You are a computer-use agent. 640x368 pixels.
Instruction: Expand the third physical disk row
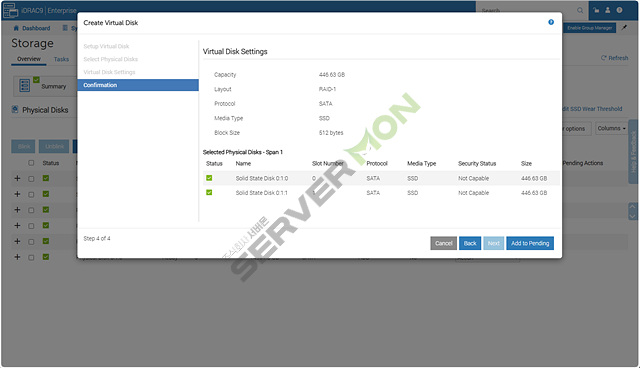(17, 210)
